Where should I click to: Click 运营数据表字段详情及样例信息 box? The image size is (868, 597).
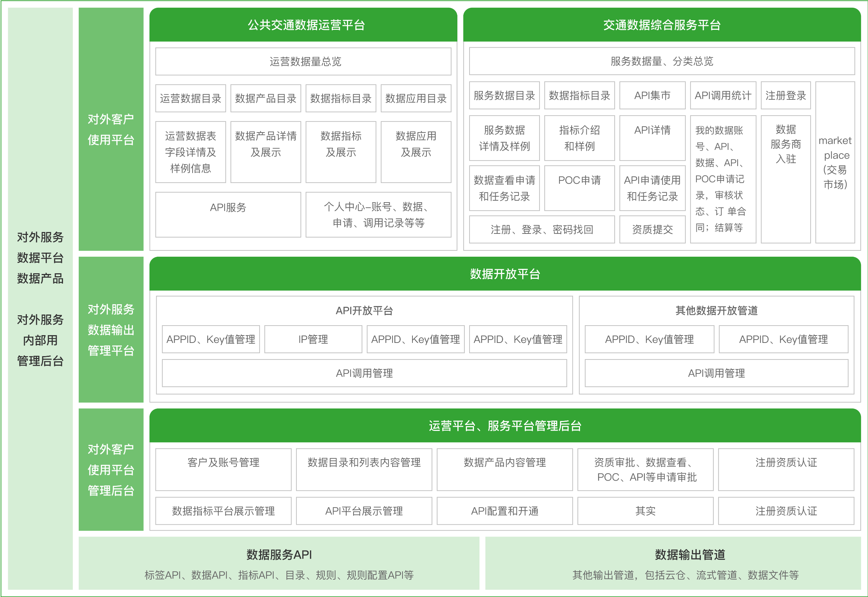(x=191, y=152)
